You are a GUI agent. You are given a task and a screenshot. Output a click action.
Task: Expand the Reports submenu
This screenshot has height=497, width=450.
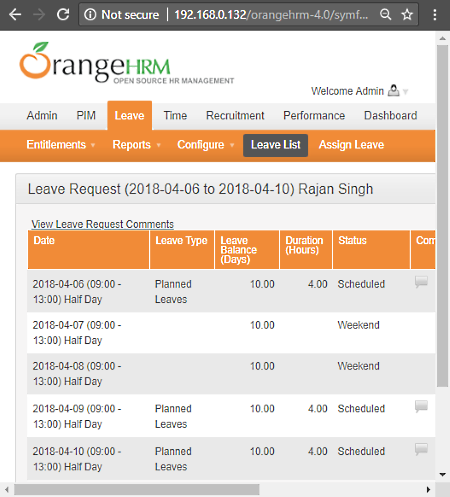tap(136, 145)
